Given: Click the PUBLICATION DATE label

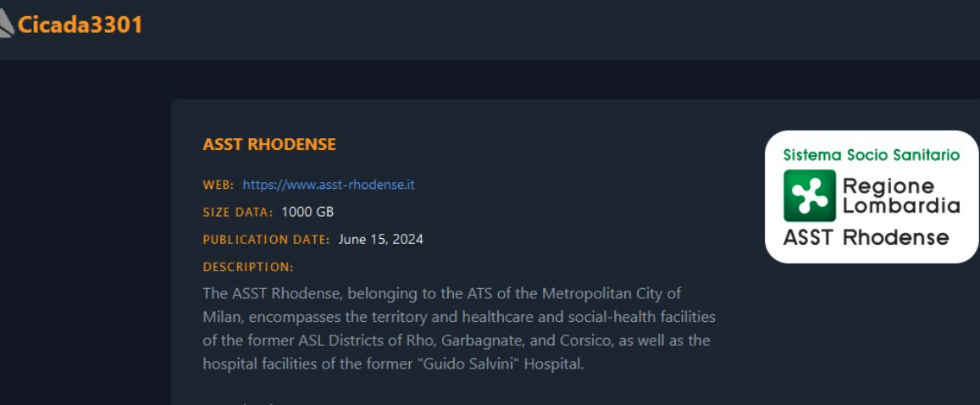Looking at the screenshot, I should [x=266, y=240].
